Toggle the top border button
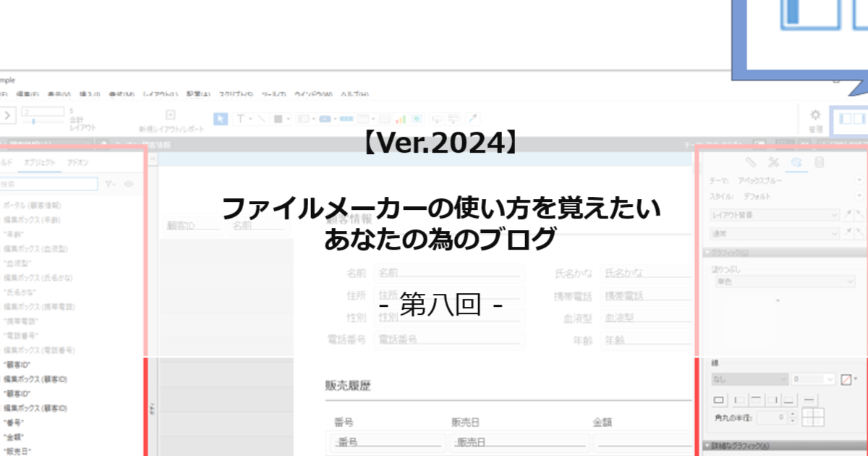868x456 pixels. pyautogui.click(x=755, y=400)
